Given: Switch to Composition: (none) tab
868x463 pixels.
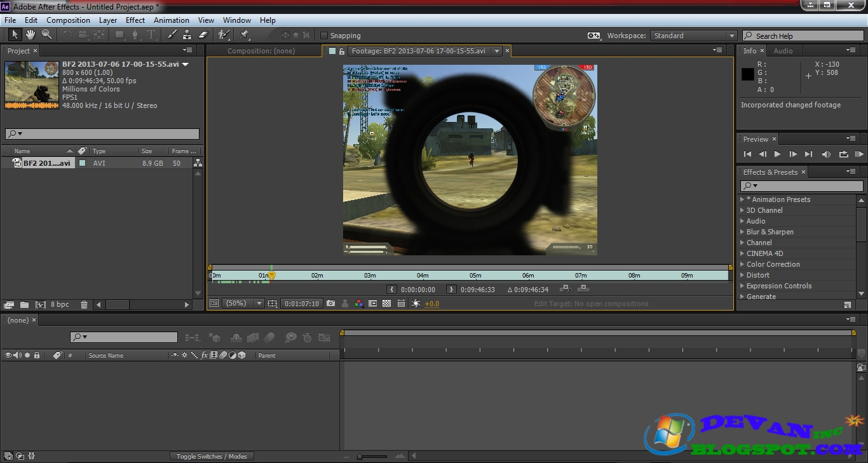Looking at the screenshot, I should coord(261,51).
